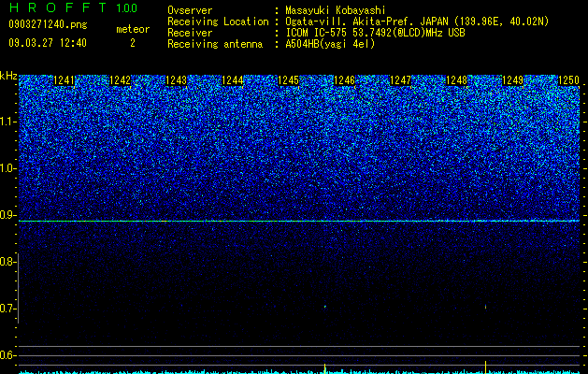Click the 1247 time marker label

point(400,80)
